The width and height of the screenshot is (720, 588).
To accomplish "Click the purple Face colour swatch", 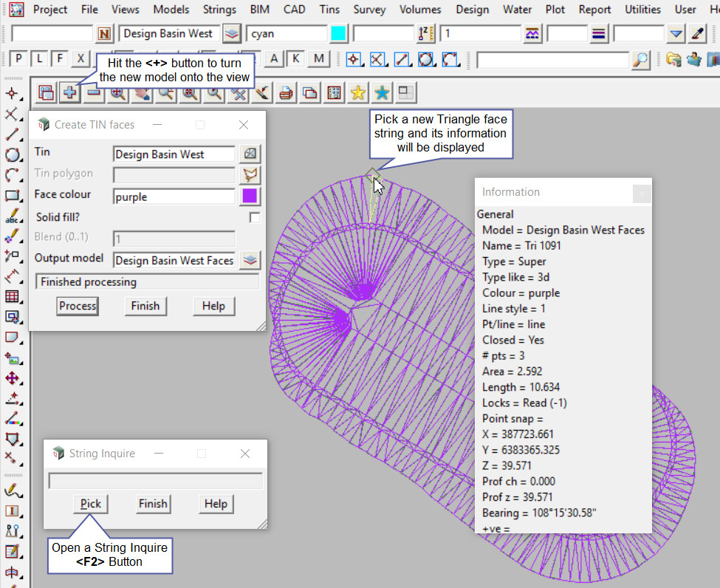I will coord(250,196).
